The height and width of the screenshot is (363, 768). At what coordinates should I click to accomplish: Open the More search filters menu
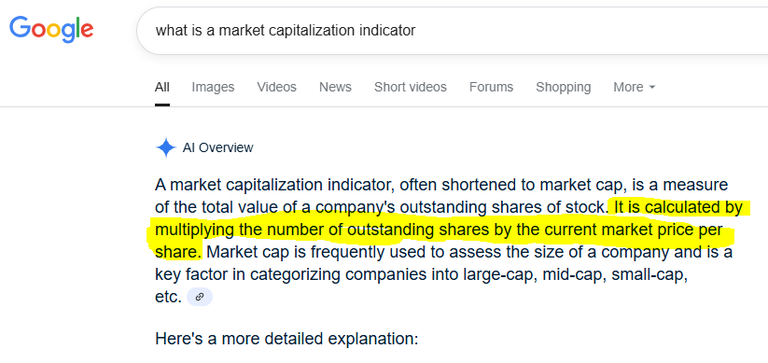point(634,87)
